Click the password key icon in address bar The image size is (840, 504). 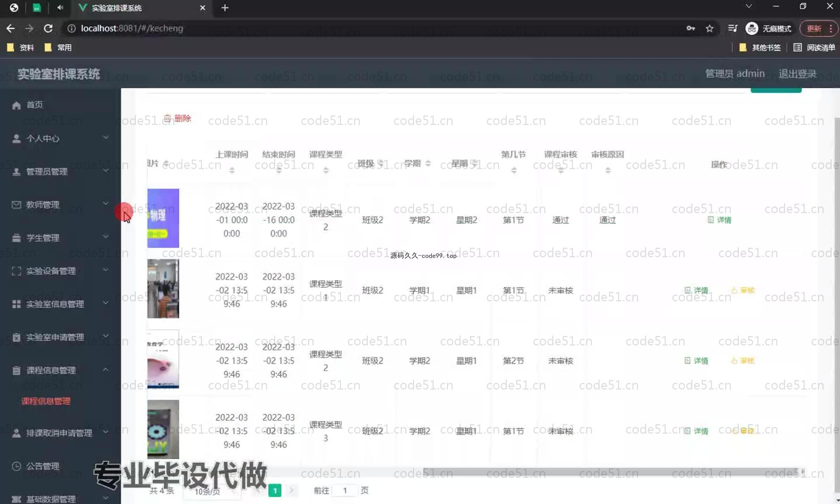[691, 28]
